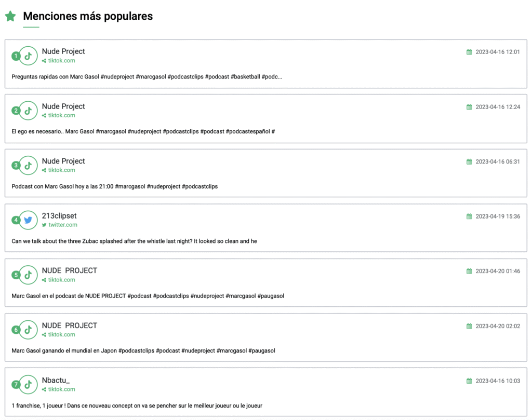This screenshot has height=420, width=532.
Task: Click the TikTok icon of mention 5
Action: point(29,275)
